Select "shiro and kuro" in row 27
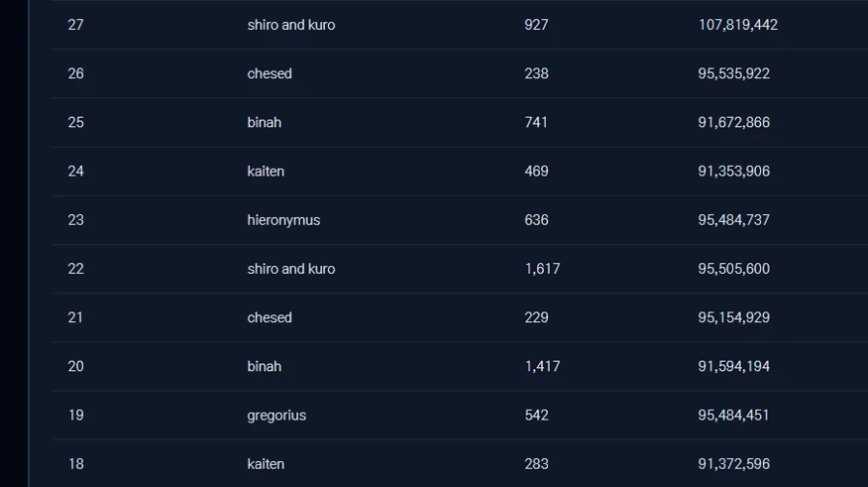Screen dimensions: 868x487 pos(290,25)
